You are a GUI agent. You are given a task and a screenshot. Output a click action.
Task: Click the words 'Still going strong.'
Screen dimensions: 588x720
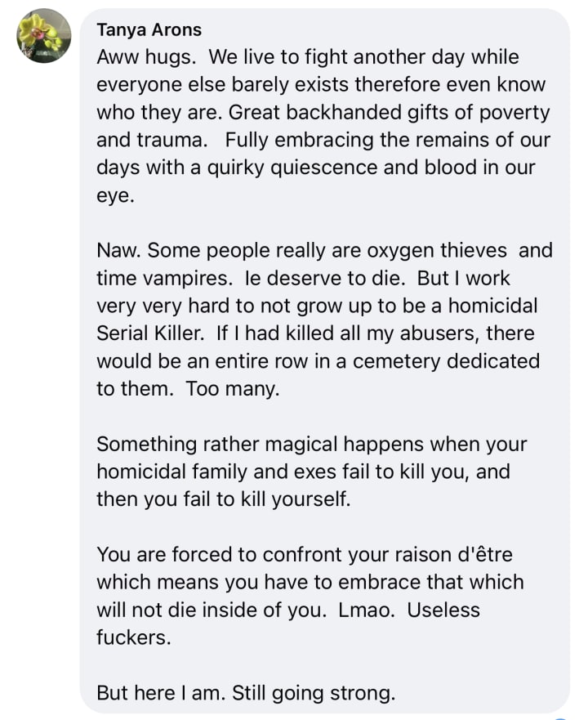click(x=314, y=693)
